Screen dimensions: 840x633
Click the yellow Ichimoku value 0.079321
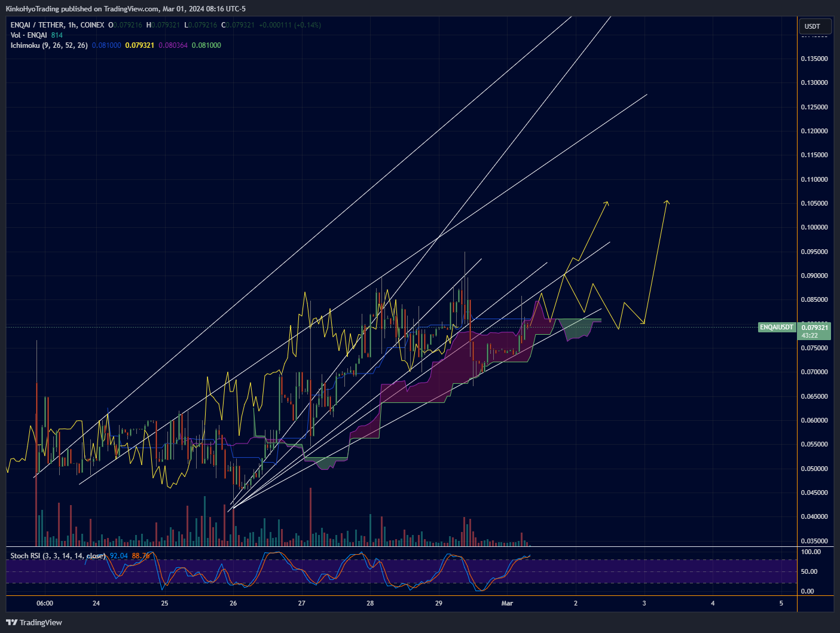[140, 45]
